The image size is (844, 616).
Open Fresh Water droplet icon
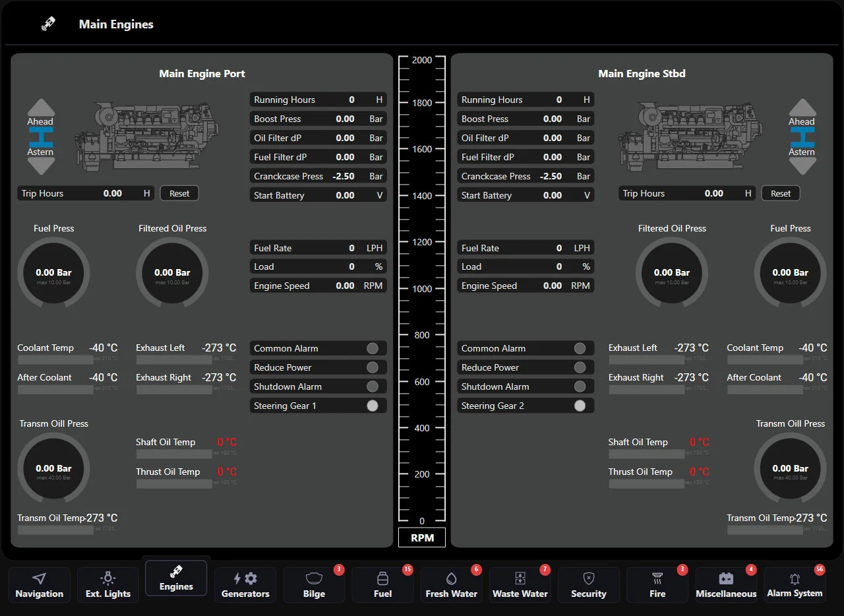(451, 578)
